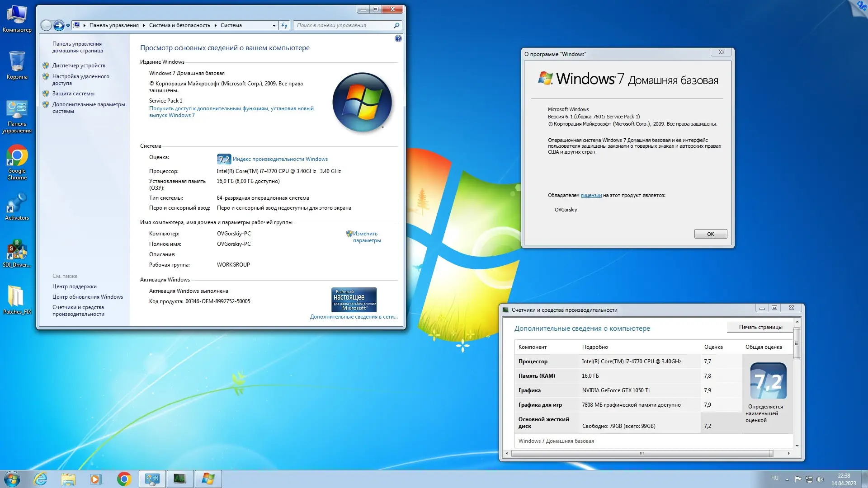This screenshot has height=488, width=868.
Task: Click the refresh button beside address bar
Action: 284,25
